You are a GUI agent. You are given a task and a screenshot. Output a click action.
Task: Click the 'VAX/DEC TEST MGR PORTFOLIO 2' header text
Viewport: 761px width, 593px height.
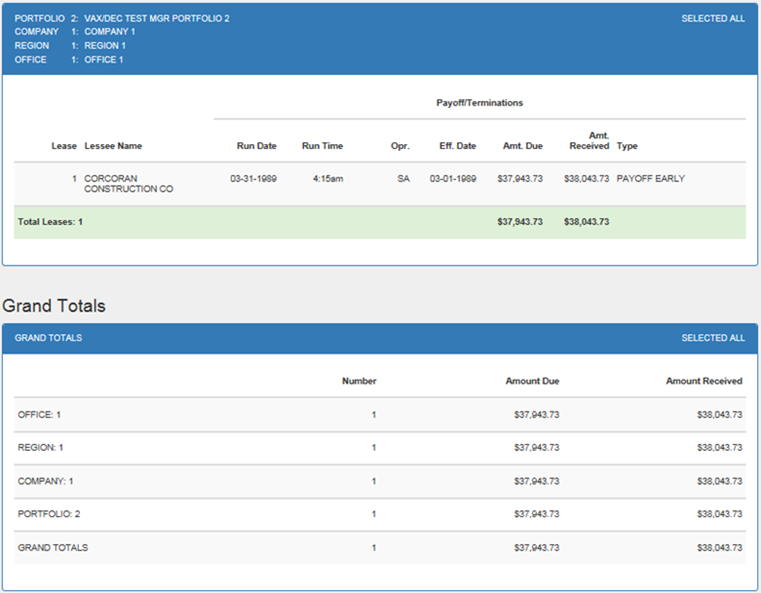click(x=157, y=18)
